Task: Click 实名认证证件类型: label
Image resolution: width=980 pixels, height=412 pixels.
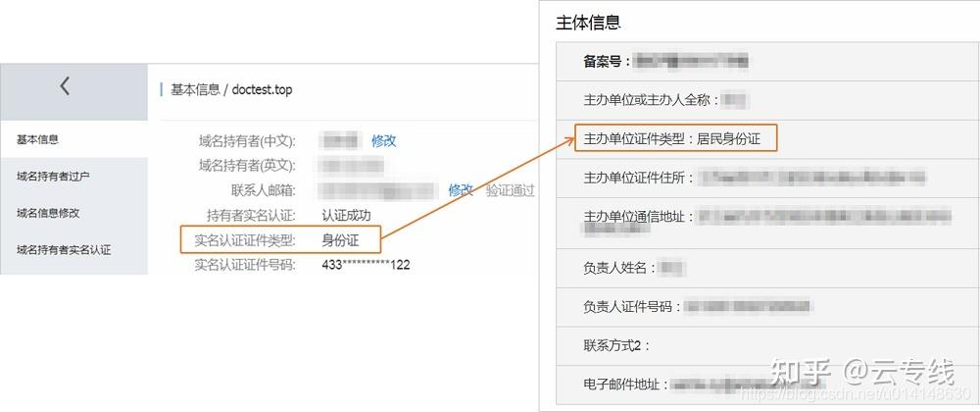Action: pyautogui.click(x=245, y=240)
